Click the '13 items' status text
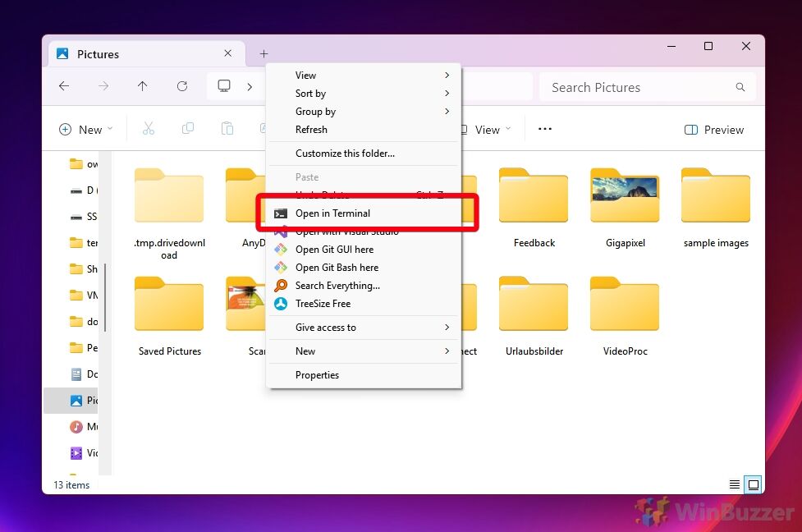Screen dimensions: 802x532 click(71, 485)
